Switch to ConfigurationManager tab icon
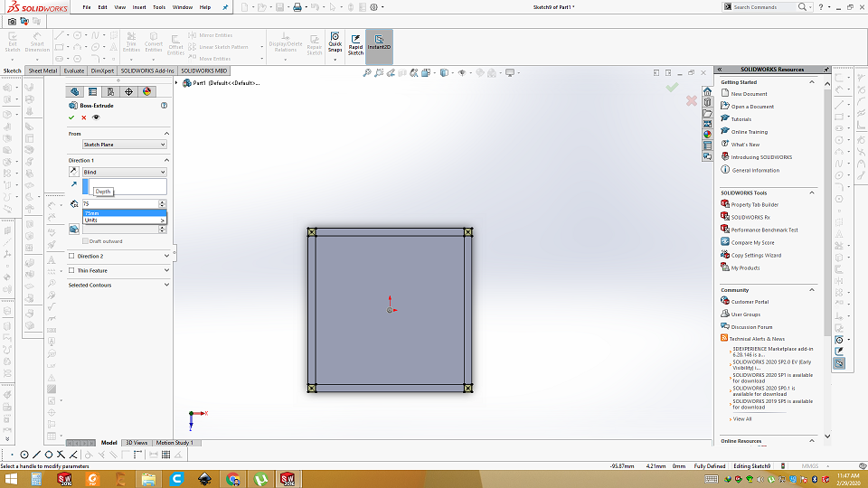Image resolution: width=868 pixels, height=488 pixels. click(x=110, y=92)
